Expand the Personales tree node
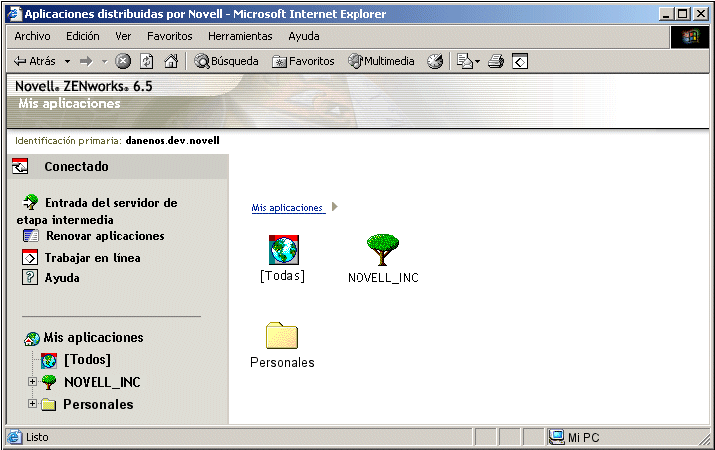715x450 pixels. (32, 403)
